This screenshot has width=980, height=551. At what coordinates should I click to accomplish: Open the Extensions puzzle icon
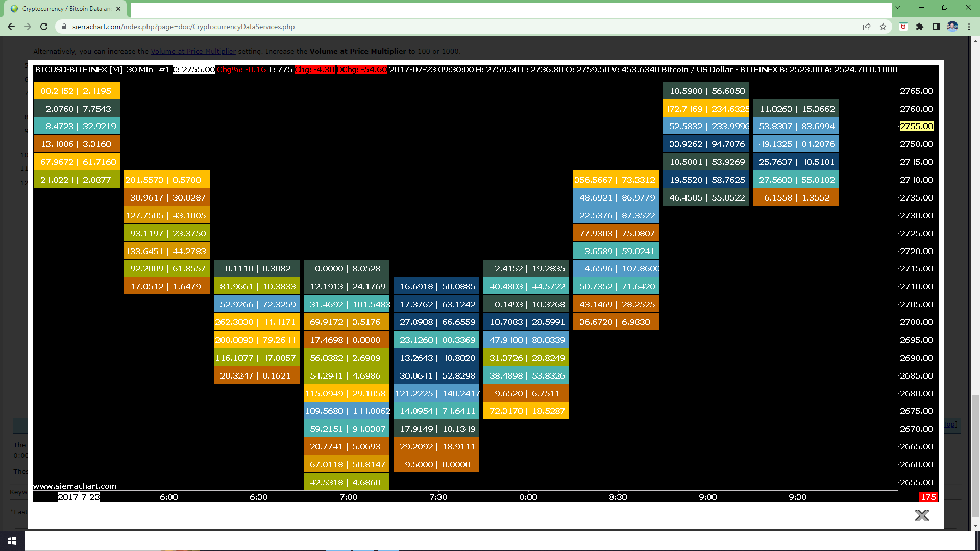click(920, 27)
